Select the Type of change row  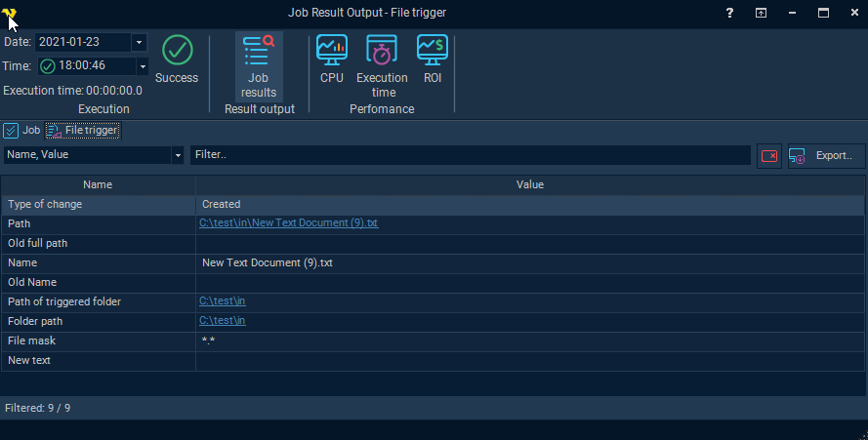click(98, 204)
